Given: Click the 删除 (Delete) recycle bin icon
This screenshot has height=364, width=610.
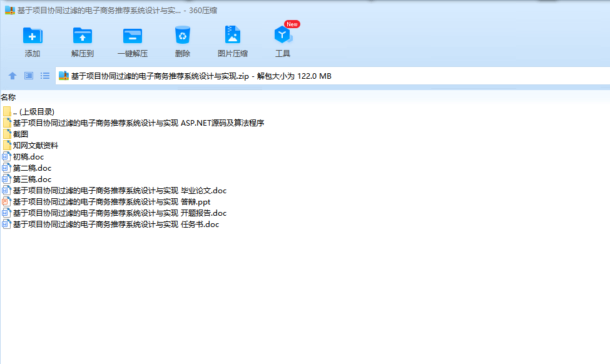Looking at the screenshot, I should coord(183,35).
